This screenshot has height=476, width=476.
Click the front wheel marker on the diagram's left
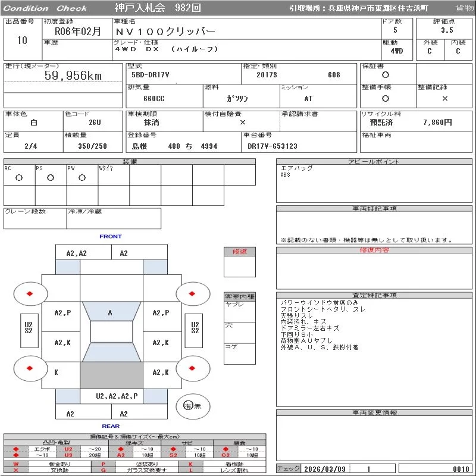[x=30, y=294]
